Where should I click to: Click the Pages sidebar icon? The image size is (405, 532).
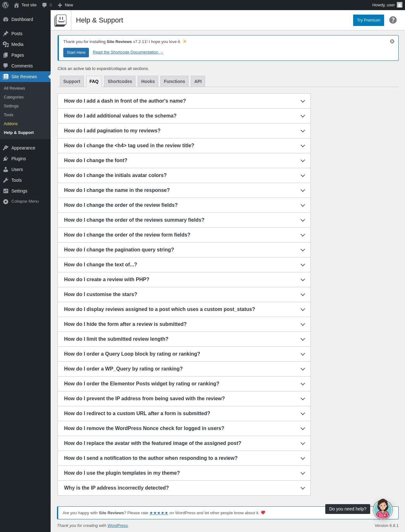6,55
